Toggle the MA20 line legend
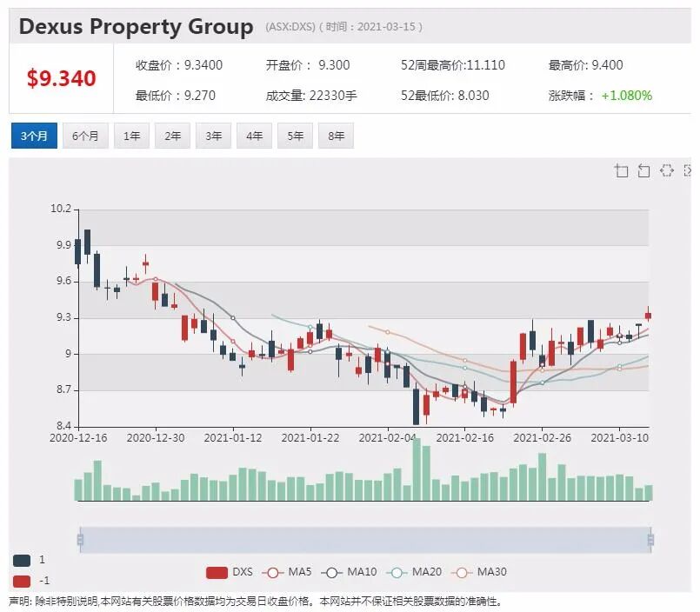This screenshot has height=612, width=700. (x=414, y=572)
